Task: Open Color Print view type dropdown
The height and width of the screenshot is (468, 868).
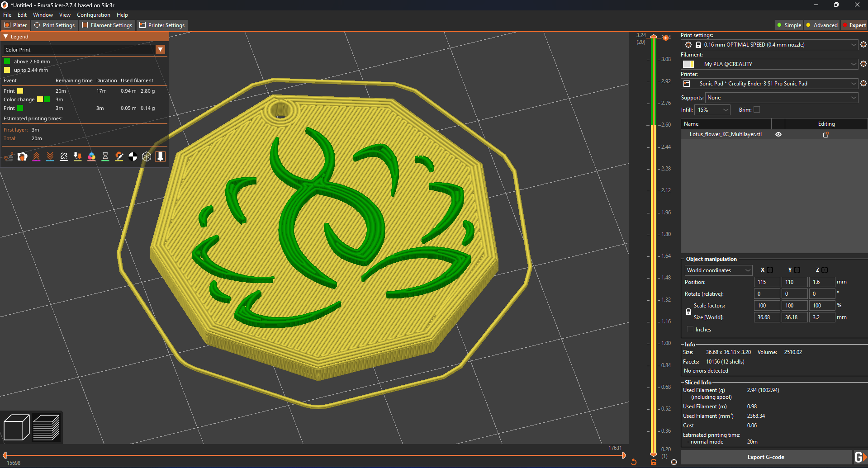Action: click(84, 50)
